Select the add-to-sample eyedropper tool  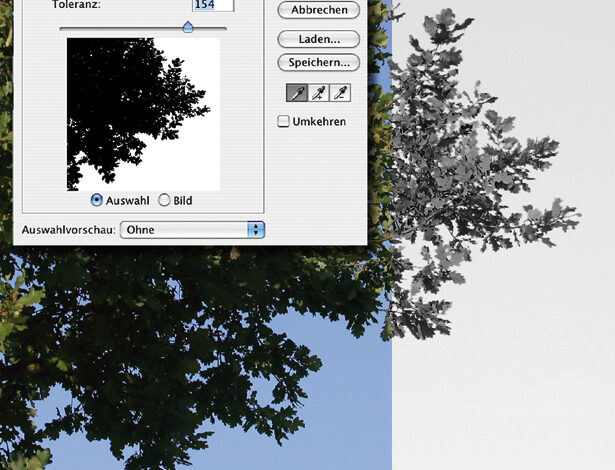318,93
